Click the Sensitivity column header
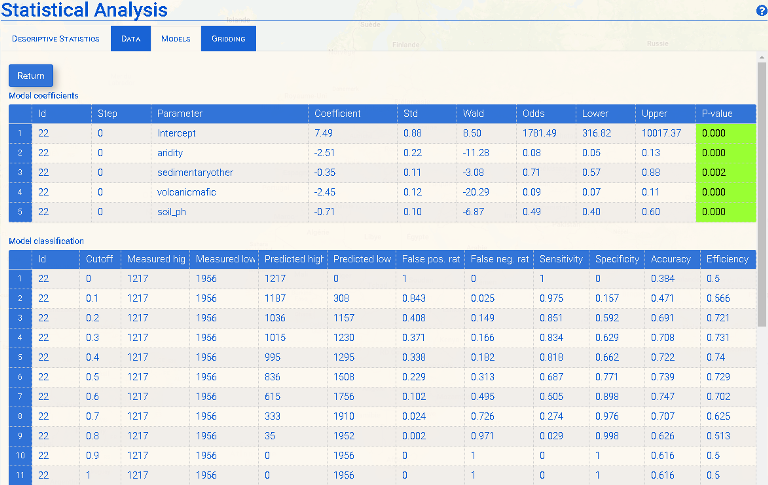The height and width of the screenshot is (485, 768). coord(559,259)
